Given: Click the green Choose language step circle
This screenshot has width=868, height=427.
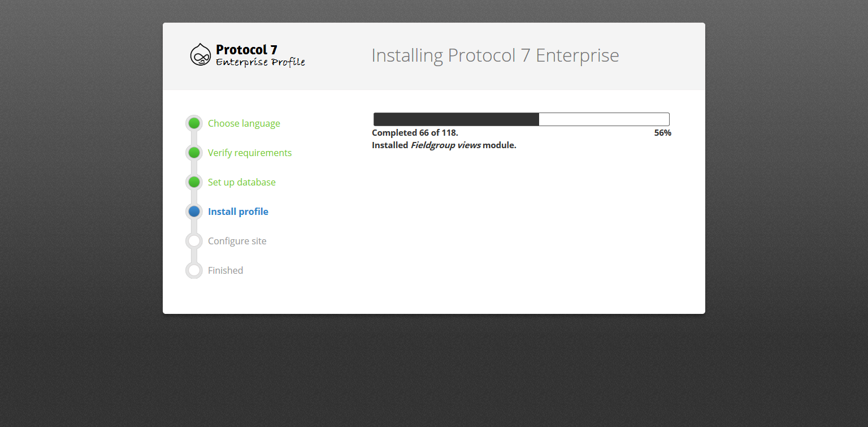Looking at the screenshot, I should pyautogui.click(x=194, y=123).
